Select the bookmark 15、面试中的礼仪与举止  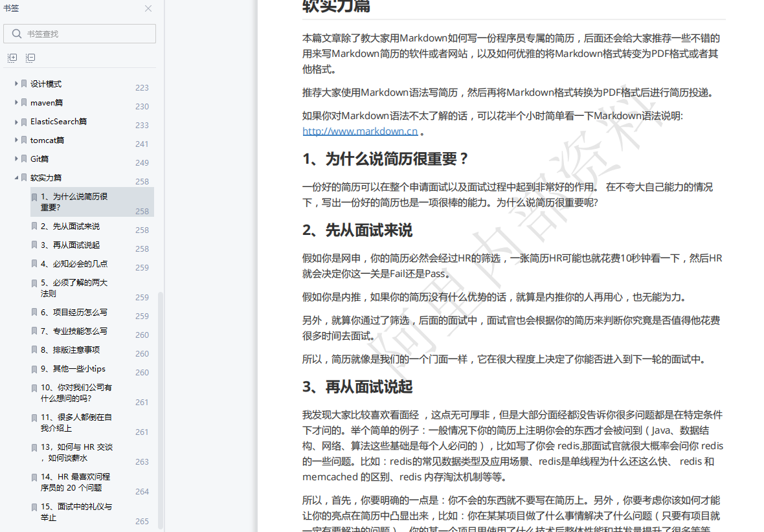74,511
